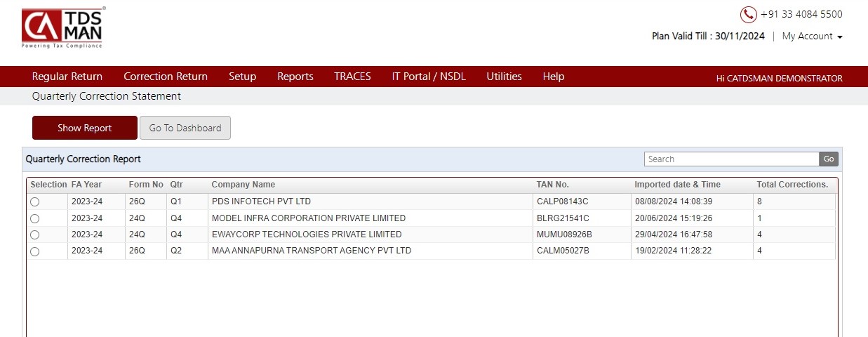868x337 pixels.
Task: Choose EWAYCORP TECHNOLOGIES row radio button
Action: coord(35,234)
